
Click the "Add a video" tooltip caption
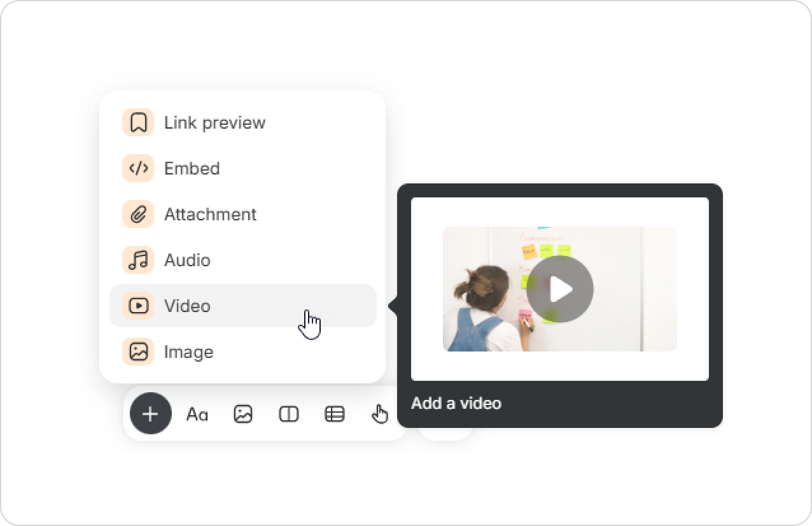tap(456, 403)
